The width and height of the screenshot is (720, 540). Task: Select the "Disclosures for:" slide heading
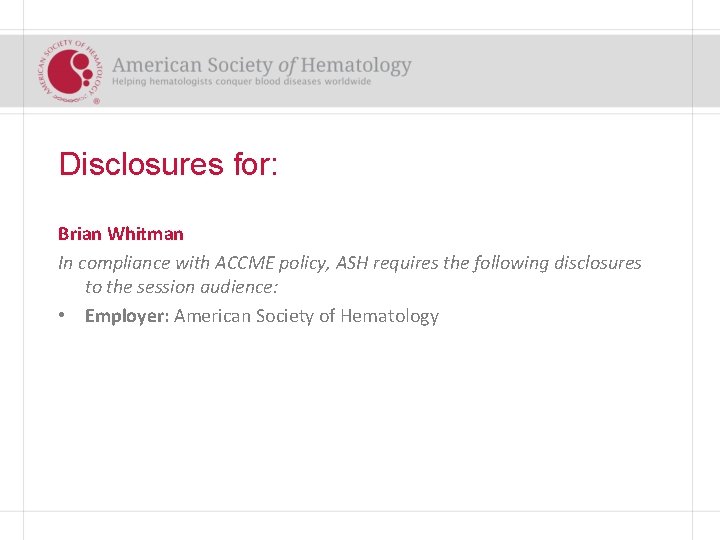(168, 164)
